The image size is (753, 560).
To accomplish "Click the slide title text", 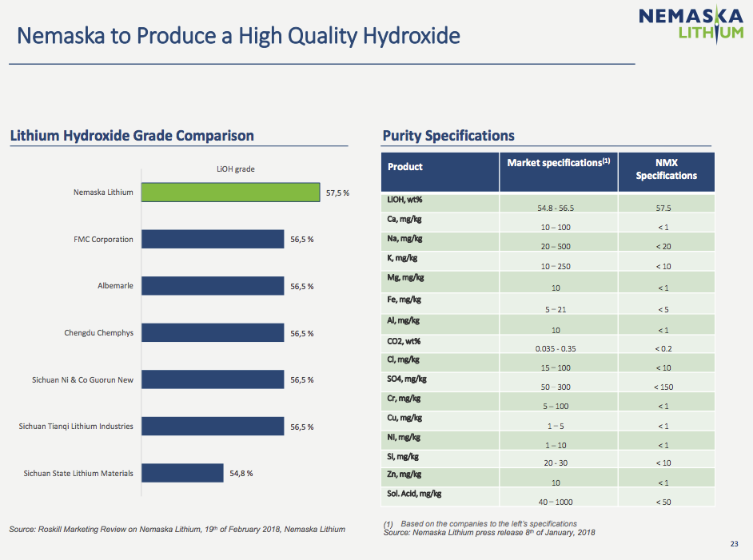I will tap(238, 37).
